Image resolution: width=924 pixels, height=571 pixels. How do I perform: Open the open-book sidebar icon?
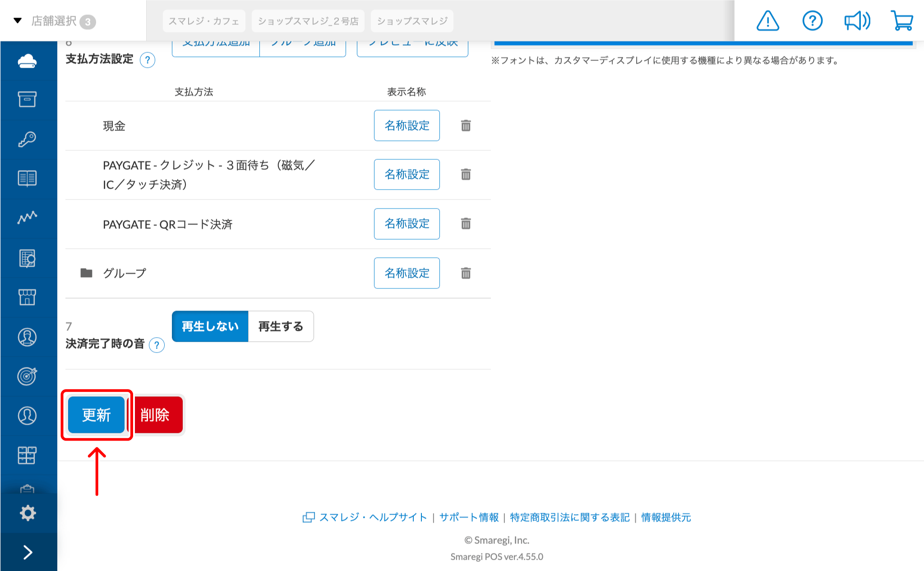click(x=27, y=178)
